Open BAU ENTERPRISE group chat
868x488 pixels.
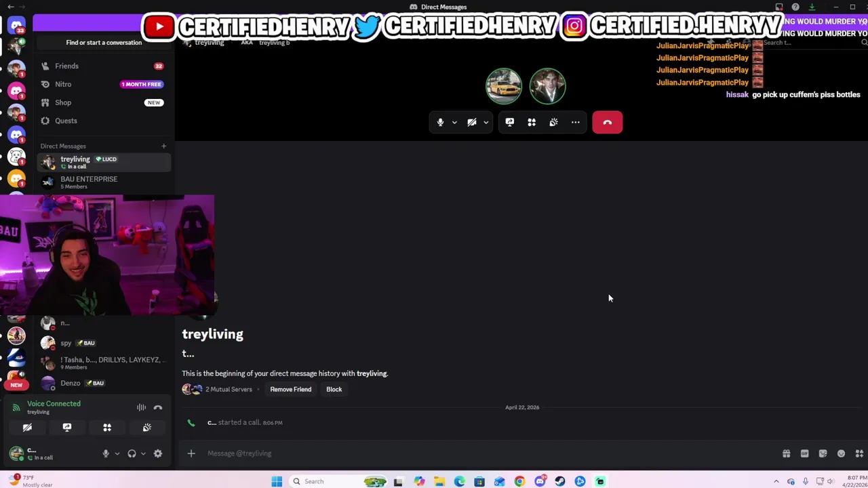coord(104,182)
